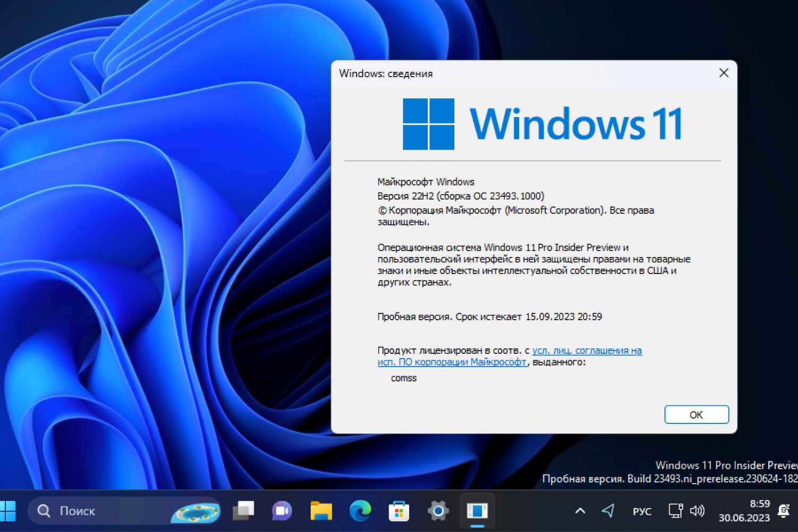Open File Explorer from the taskbar
Viewport: 798px width, 532px height.
321,511
